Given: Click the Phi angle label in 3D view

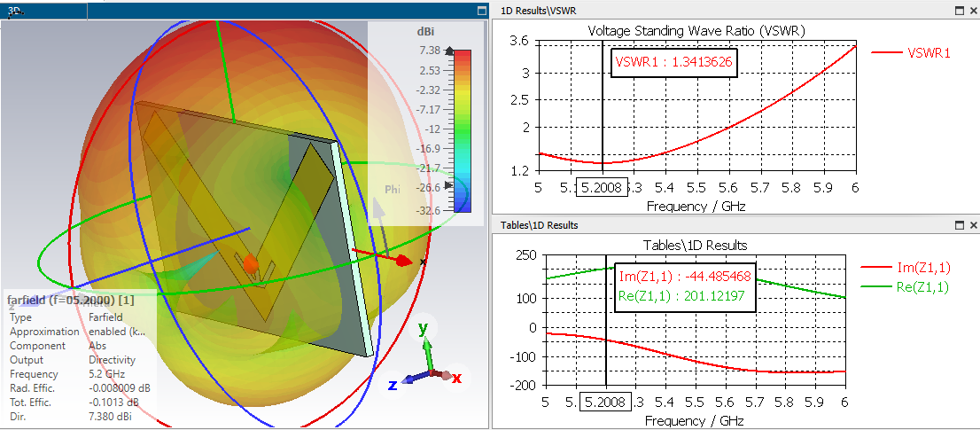Looking at the screenshot, I should coord(392,190).
